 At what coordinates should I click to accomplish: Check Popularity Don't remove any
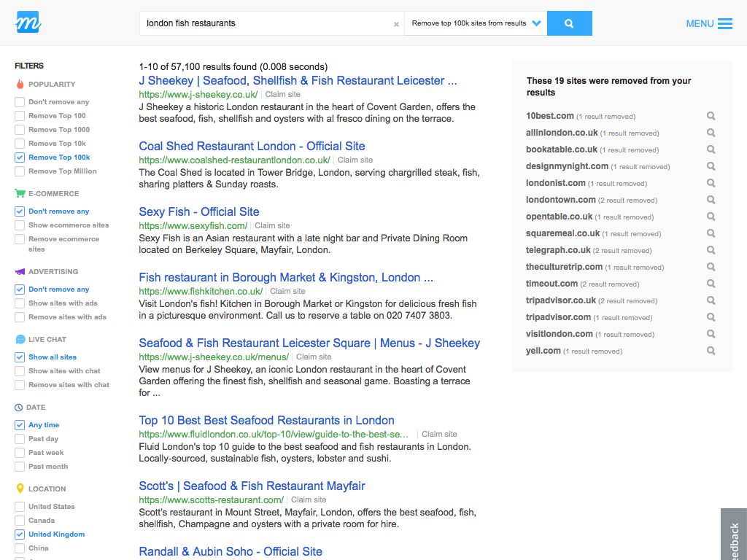coord(20,102)
